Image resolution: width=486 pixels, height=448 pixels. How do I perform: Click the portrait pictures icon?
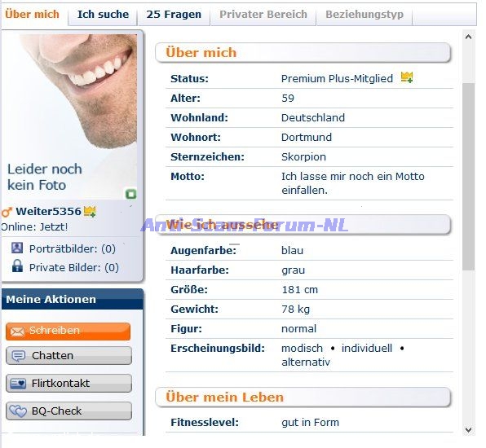coord(17,248)
